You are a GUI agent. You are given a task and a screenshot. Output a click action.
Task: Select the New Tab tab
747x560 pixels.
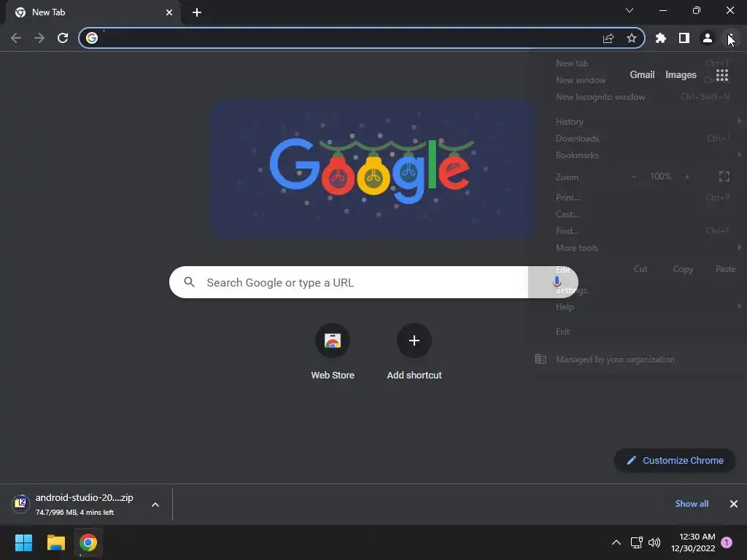(x=93, y=12)
